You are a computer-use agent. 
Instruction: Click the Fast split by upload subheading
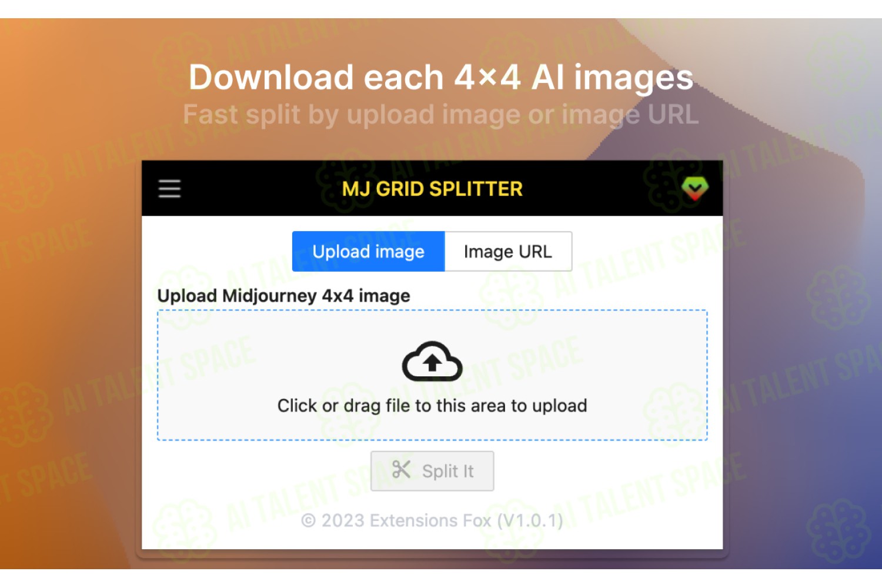coord(441,115)
